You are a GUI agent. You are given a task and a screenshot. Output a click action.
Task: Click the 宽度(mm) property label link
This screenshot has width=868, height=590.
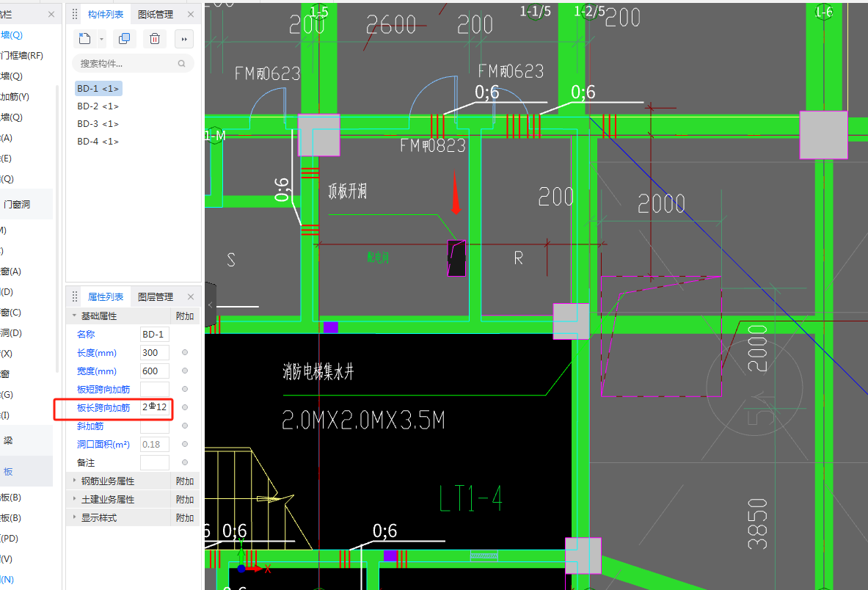(97, 371)
